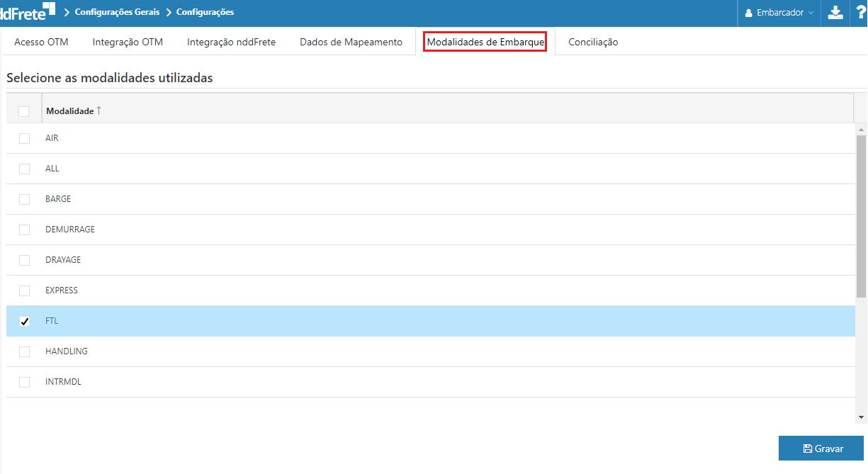Open the Integração nddFrete tab
Viewport: 868px width, 474px height.
[231, 42]
